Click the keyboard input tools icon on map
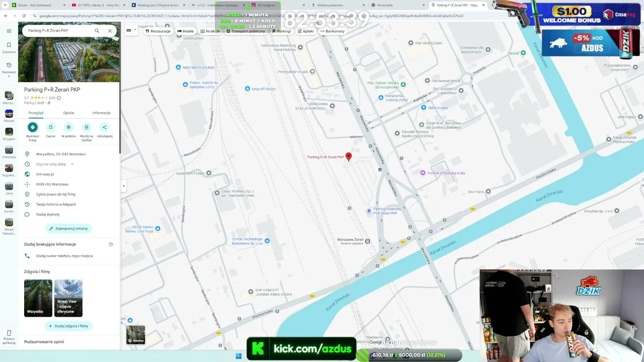The height and width of the screenshot is (362, 644). click(129, 31)
